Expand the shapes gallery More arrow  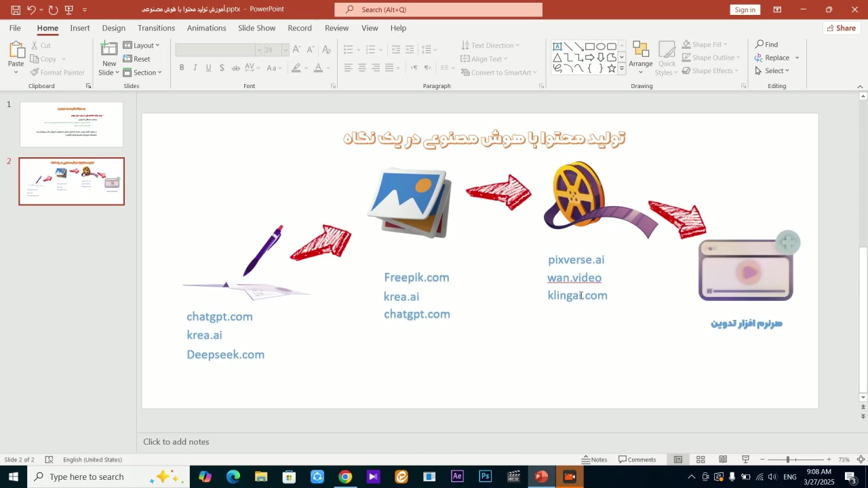pos(622,68)
